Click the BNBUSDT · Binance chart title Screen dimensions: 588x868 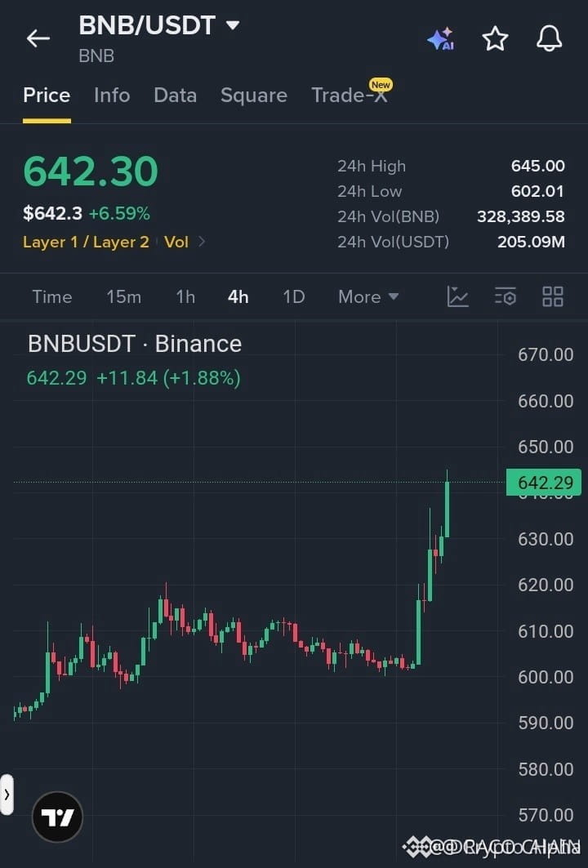click(135, 344)
